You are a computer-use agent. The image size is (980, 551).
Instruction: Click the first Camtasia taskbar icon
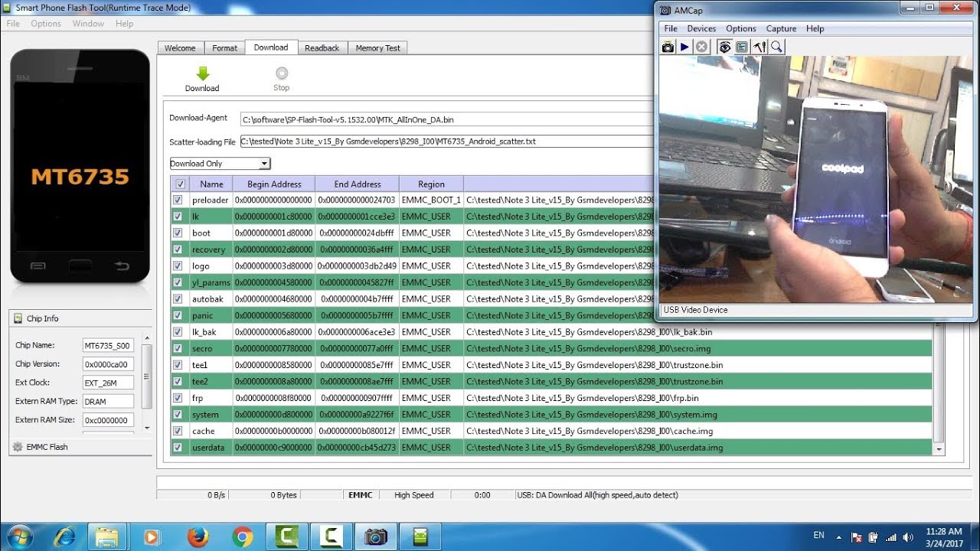pyautogui.click(x=286, y=536)
